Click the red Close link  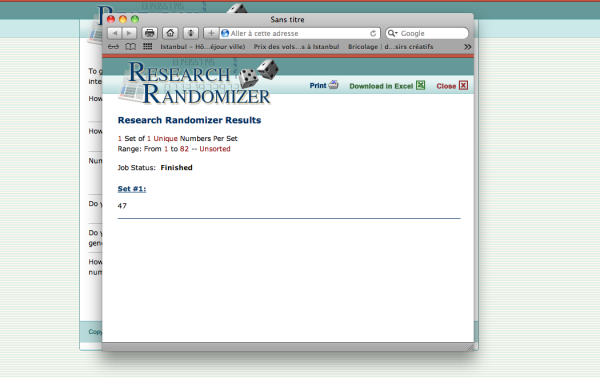452,86
